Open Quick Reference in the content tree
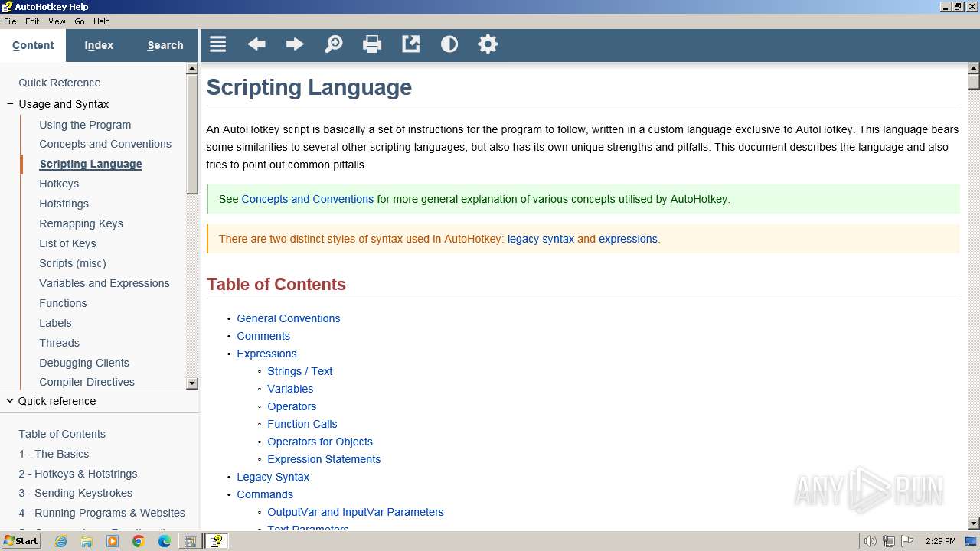980x551 pixels. tap(60, 83)
